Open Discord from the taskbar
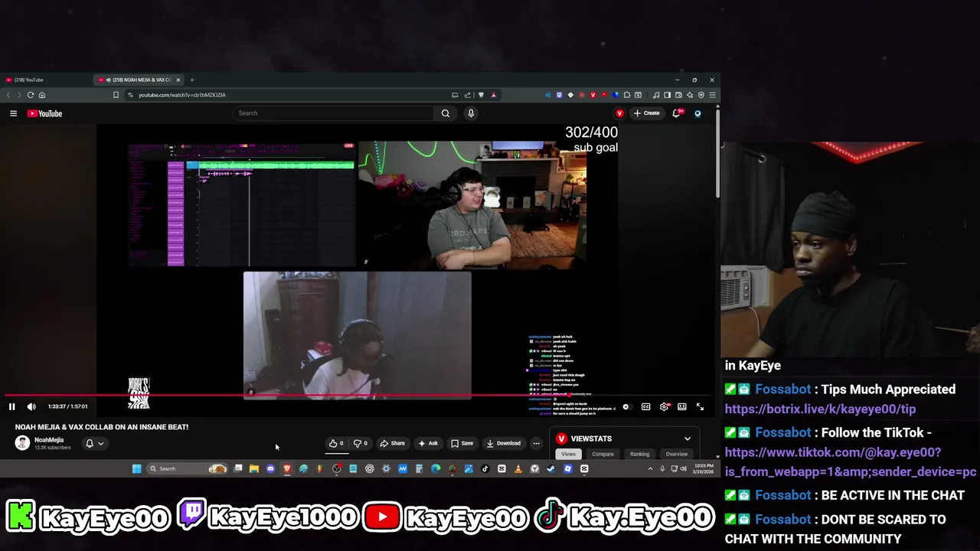The width and height of the screenshot is (980, 551). pos(270,468)
